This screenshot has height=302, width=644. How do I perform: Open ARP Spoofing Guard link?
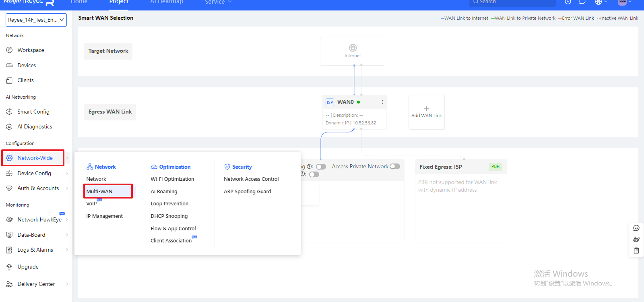(247, 192)
